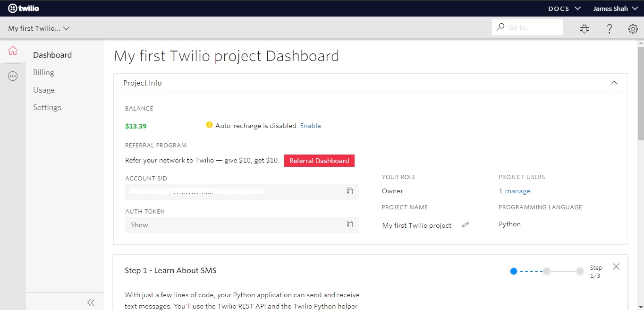Open Billing in the sidebar
644x310 pixels.
(x=43, y=72)
